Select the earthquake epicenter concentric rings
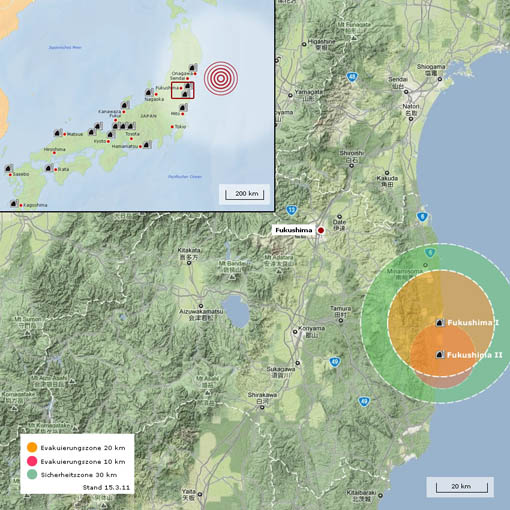Viewport: 510px width, 510px height. (x=221, y=79)
